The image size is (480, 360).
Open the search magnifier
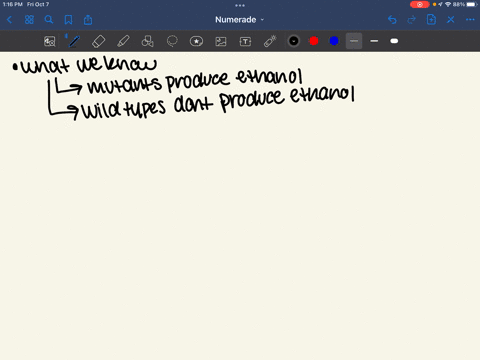click(x=49, y=20)
